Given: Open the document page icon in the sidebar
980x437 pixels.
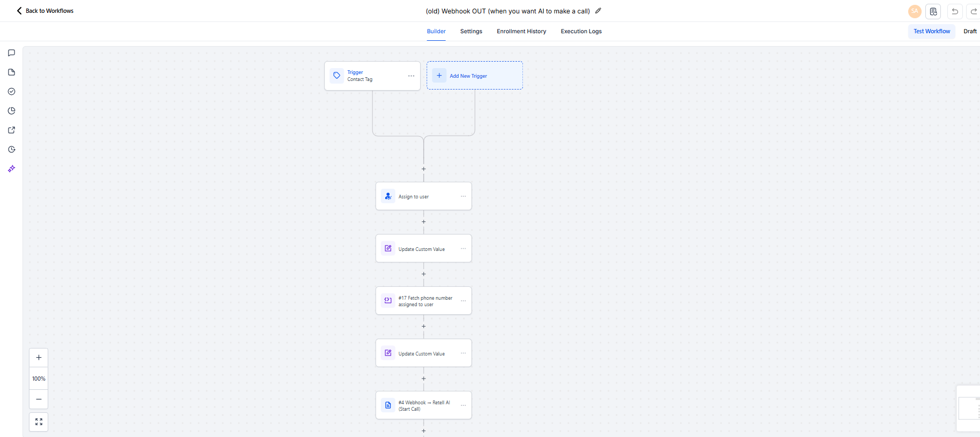Looking at the screenshot, I should tap(11, 72).
